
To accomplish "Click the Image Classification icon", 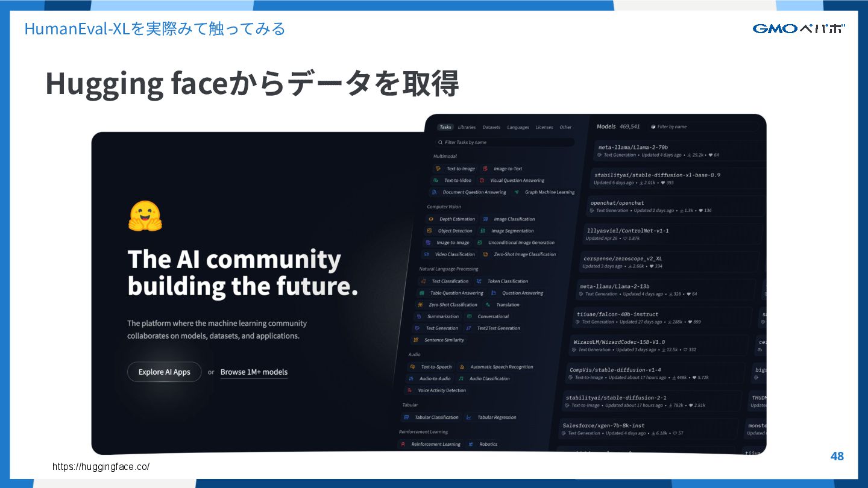I will 485,219.
